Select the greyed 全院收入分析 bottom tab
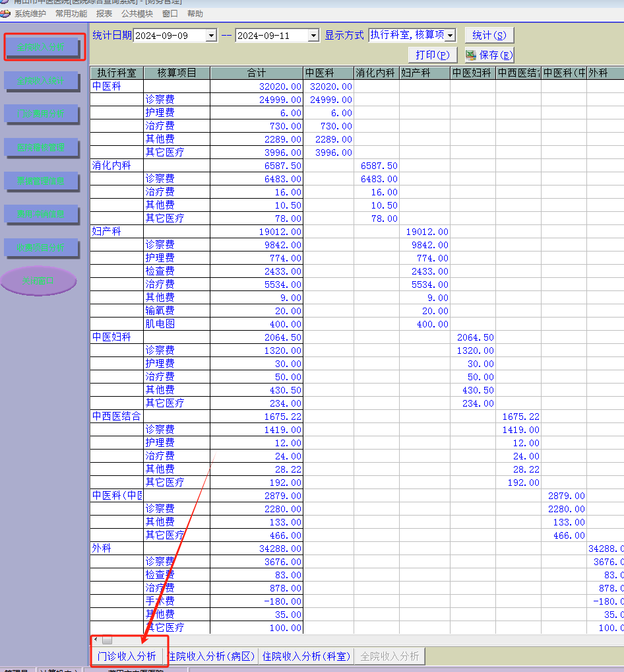Image resolution: width=624 pixels, height=672 pixels. [390, 656]
